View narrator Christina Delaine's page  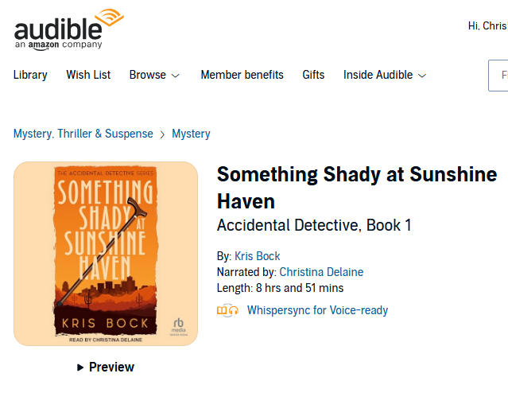coord(321,272)
